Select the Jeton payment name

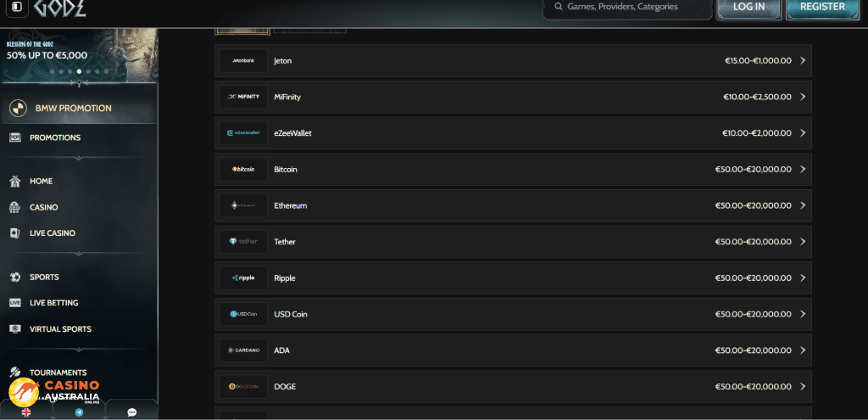283,61
